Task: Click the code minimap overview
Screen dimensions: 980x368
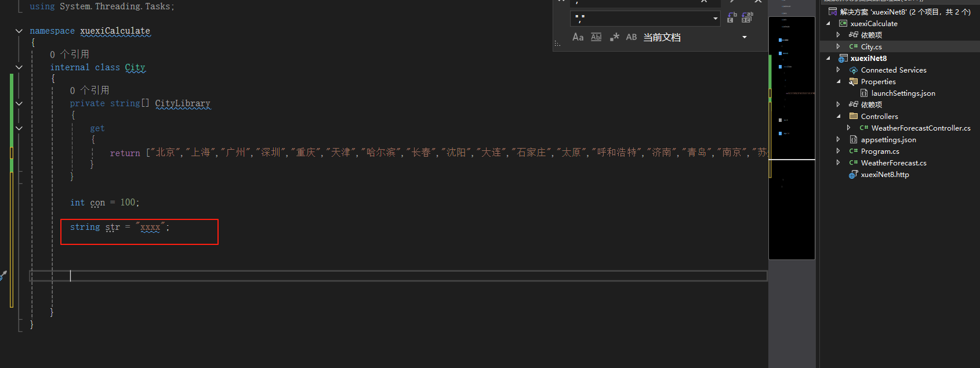Action: (x=792, y=138)
